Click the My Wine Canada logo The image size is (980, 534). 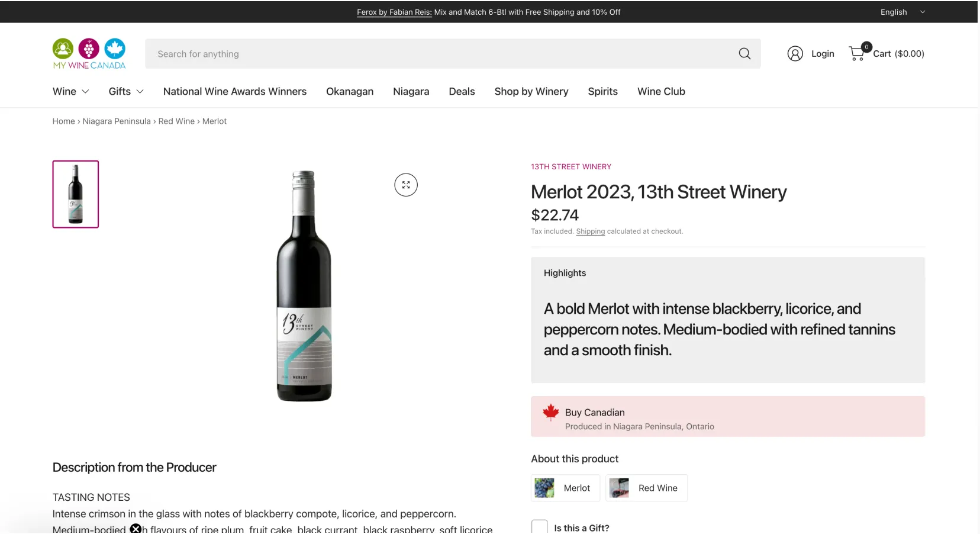tap(89, 54)
